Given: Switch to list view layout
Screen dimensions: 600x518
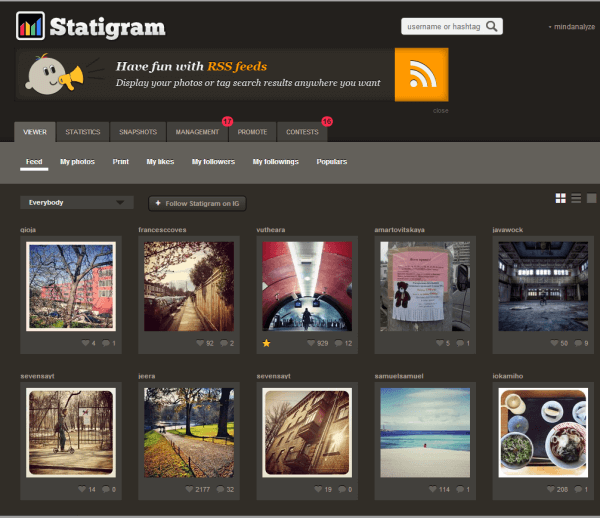Looking at the screenshot, I should 575,199.
